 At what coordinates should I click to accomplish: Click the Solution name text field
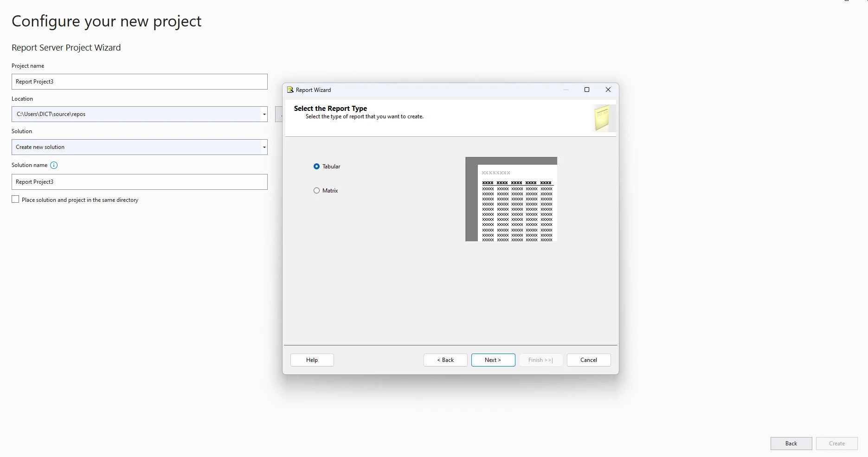(x=139, y=182)
